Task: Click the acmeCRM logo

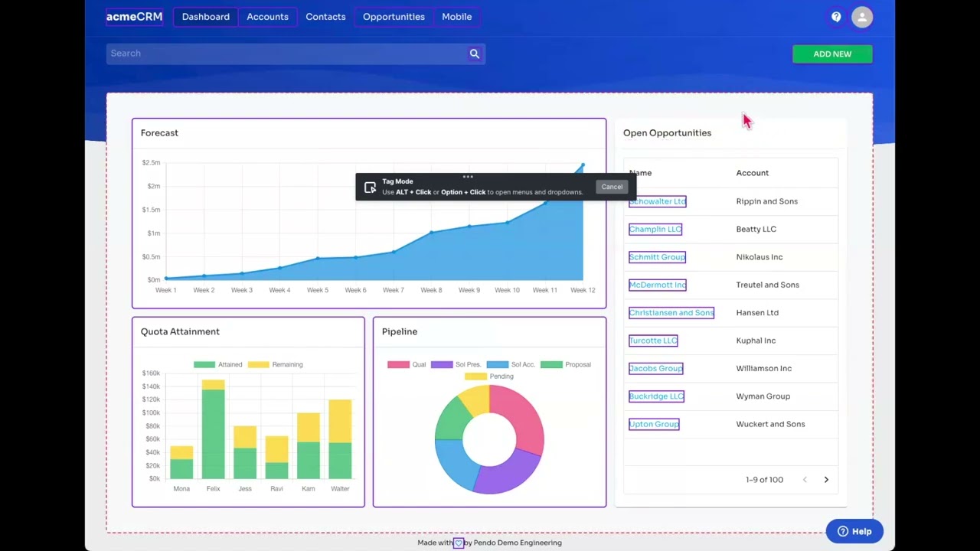Action: 134,17
